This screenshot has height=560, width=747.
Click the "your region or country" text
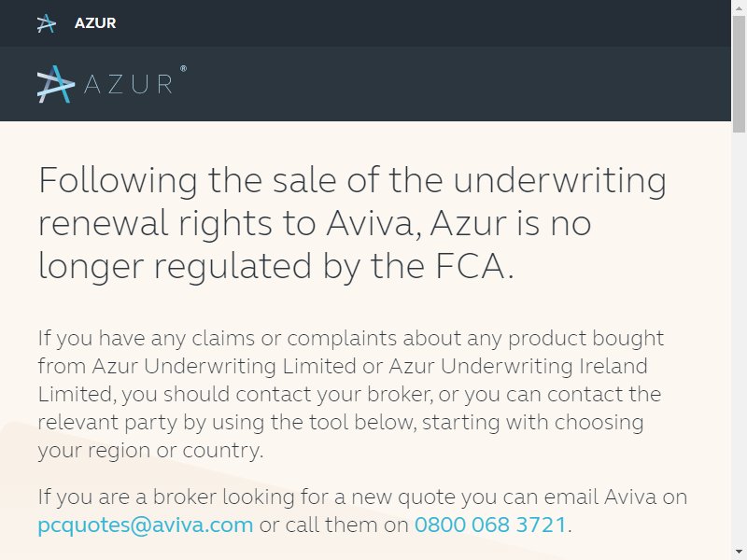[x=148, y=451]
